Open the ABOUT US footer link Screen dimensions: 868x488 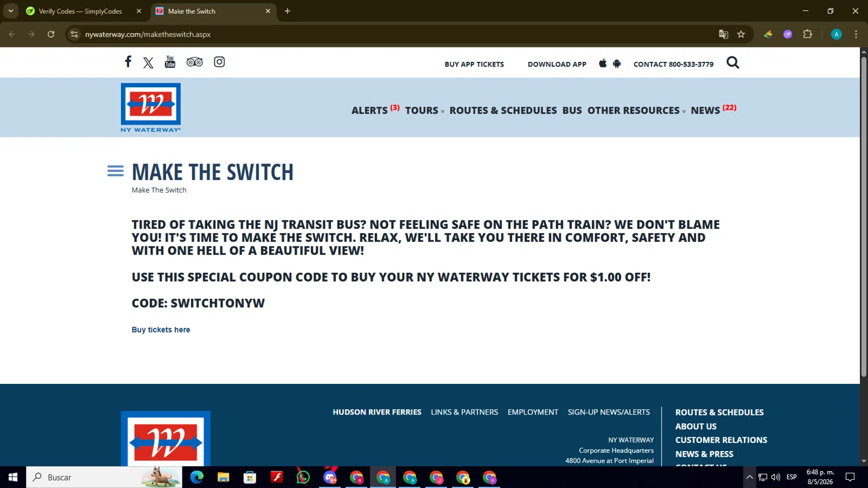696,426
